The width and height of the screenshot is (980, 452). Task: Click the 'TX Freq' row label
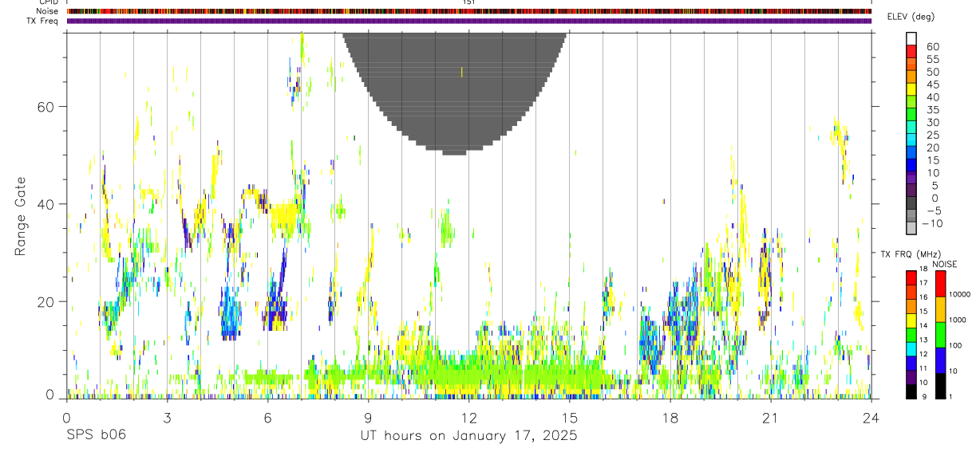pyautogui.click(x=44, y=21)
